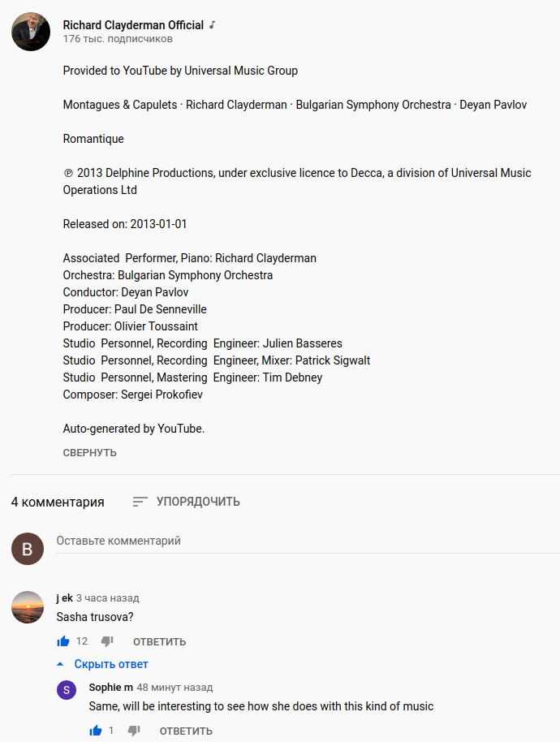This screenshot has width=560, height=742.
Task: Collapse the video description with СВЕРНУТЬ
Action: tap(90, 453)
